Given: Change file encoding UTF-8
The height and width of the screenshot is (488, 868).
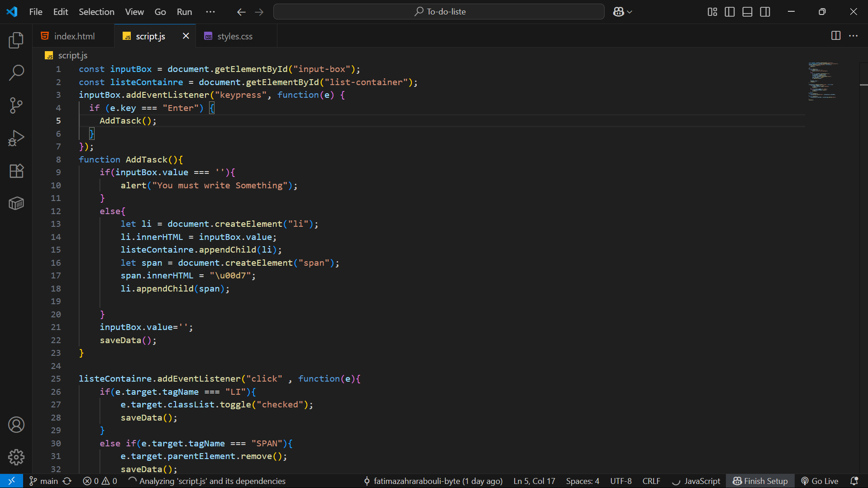Looking at the screenshot, I should (621, 481).
